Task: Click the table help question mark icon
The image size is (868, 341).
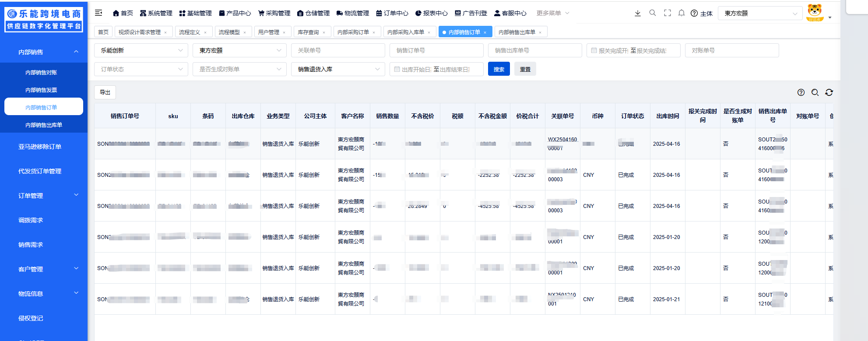Action: click(x=801, y=92)
